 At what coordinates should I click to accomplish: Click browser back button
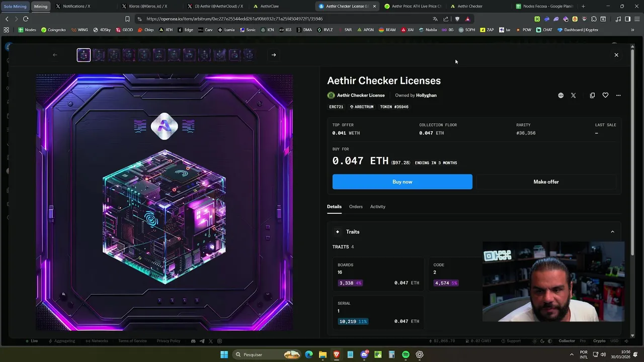(7, 19)
